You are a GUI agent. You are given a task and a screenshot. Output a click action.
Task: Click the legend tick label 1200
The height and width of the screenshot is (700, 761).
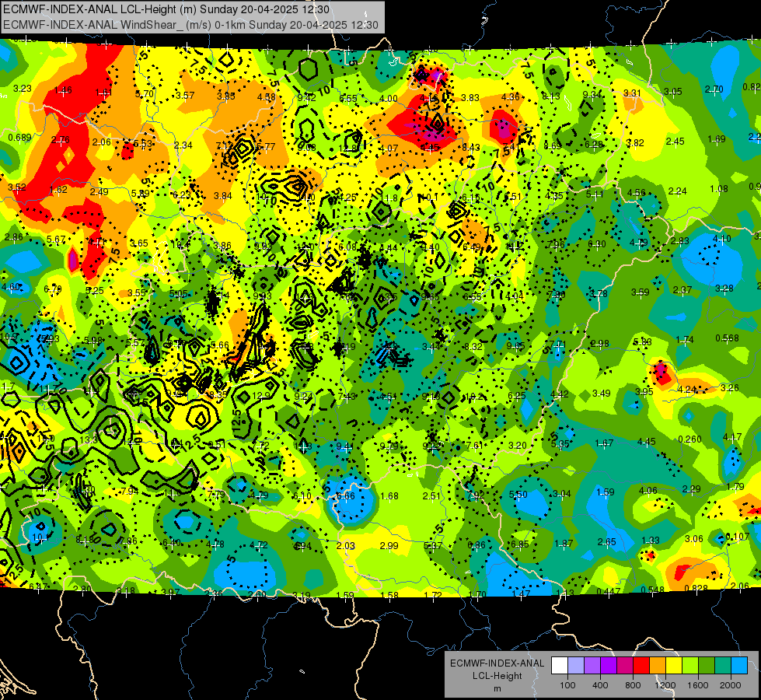[665, 685]
